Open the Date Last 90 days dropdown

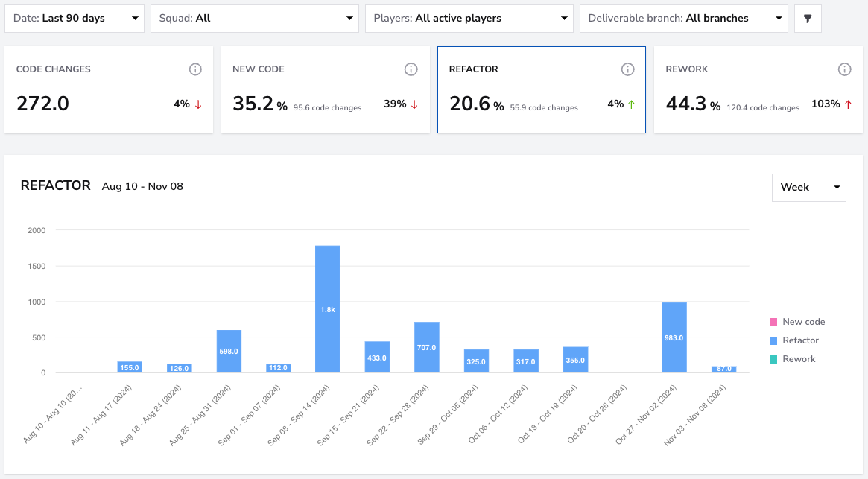tap(75, 19)
